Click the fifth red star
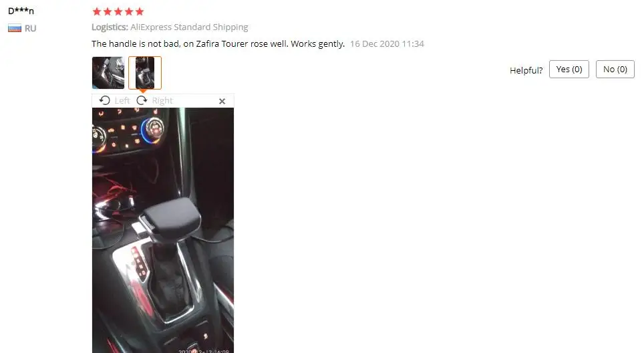Screen dimensions: 644x353 [140, 11]
